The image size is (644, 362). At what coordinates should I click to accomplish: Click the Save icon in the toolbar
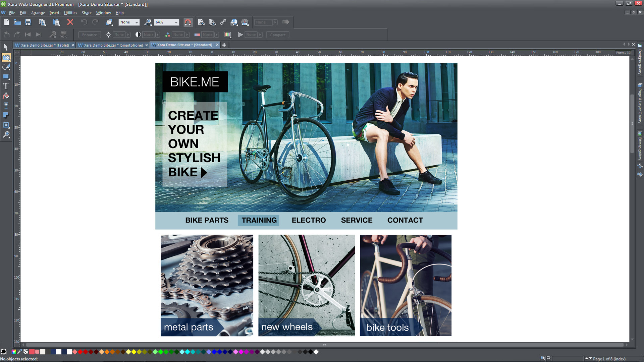coord(28,22)
